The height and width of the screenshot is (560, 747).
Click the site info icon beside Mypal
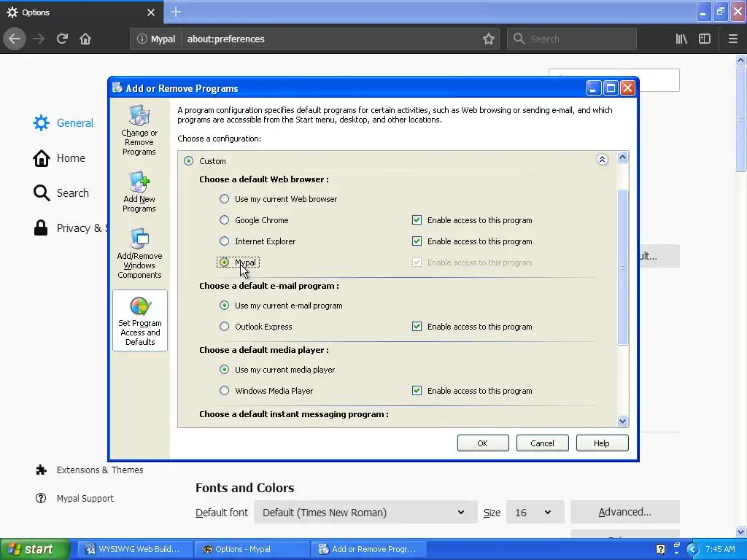pyautogui.click(x=142, y=39)
